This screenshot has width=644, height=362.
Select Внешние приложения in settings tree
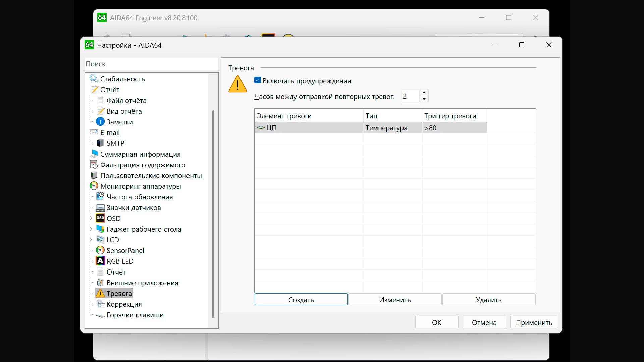click(142, 283)
